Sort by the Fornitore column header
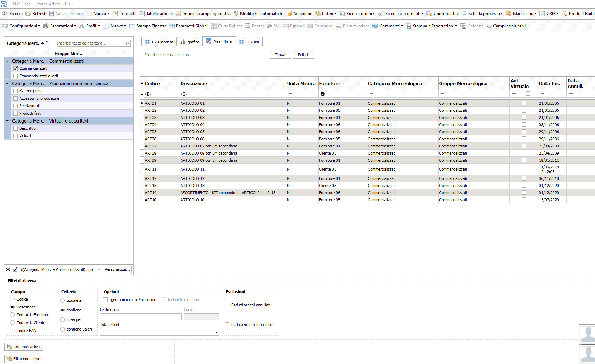Image resolution: width=595 pixels, height=364 pixels. 342,84
